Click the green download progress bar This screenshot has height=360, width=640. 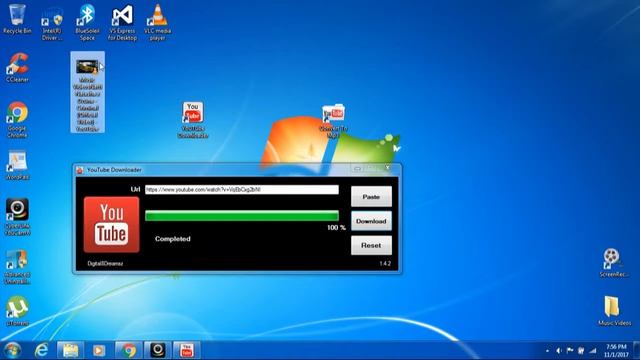tap(242, 216)
